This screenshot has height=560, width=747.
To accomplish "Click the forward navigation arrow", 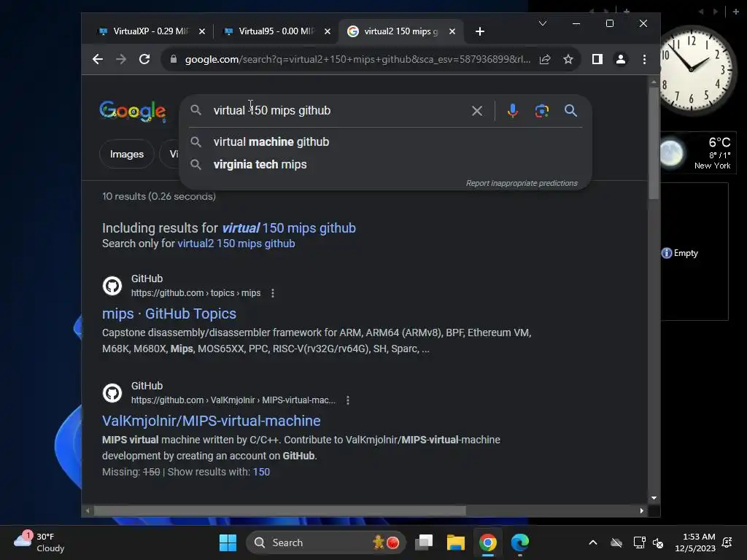I will tap(121, 59).
